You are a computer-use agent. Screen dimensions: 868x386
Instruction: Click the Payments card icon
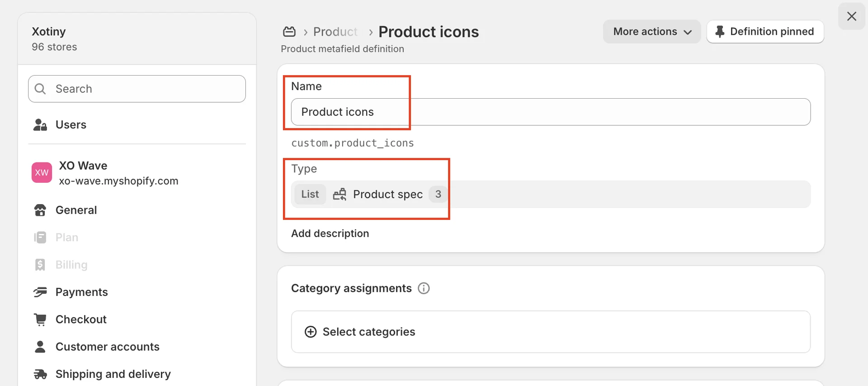tap(40, 292)
